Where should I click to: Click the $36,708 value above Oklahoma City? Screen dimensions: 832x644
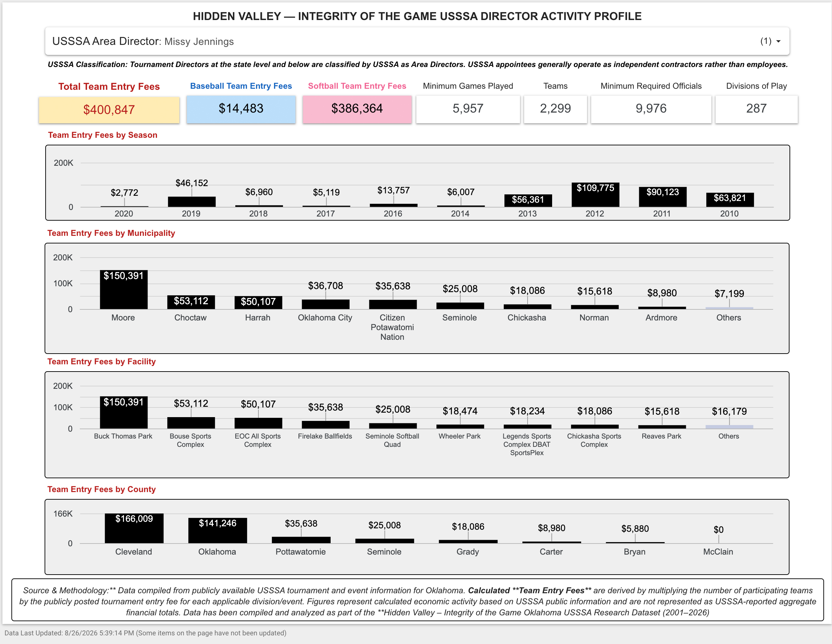coord(325,286)
